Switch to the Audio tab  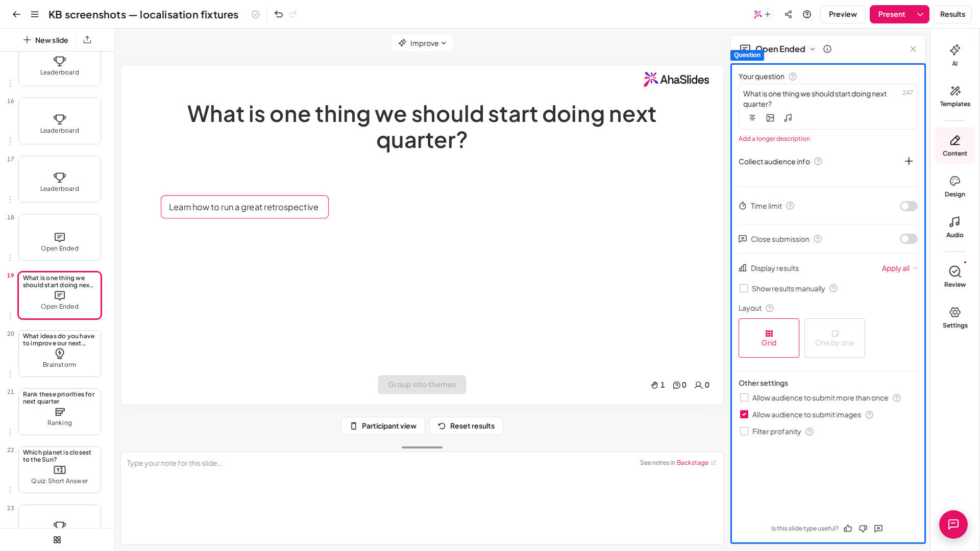[x=954, y=227]
